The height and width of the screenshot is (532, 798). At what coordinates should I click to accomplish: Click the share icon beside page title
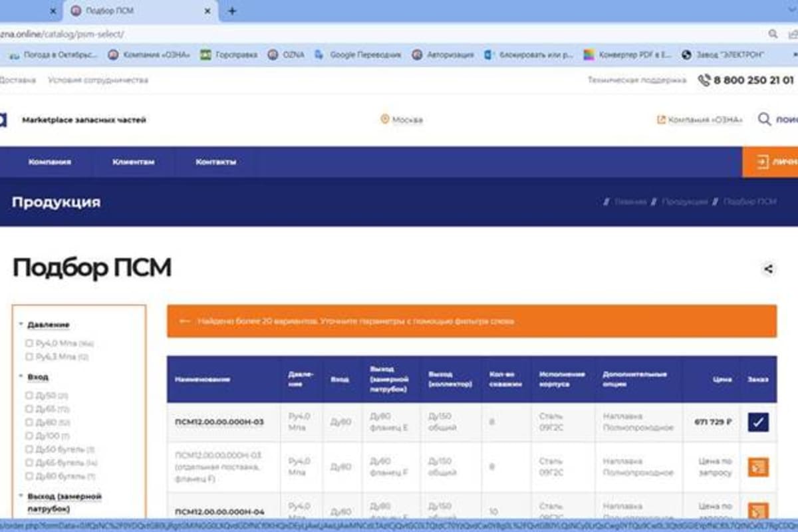pyautogui.click(x=769, y=269)
